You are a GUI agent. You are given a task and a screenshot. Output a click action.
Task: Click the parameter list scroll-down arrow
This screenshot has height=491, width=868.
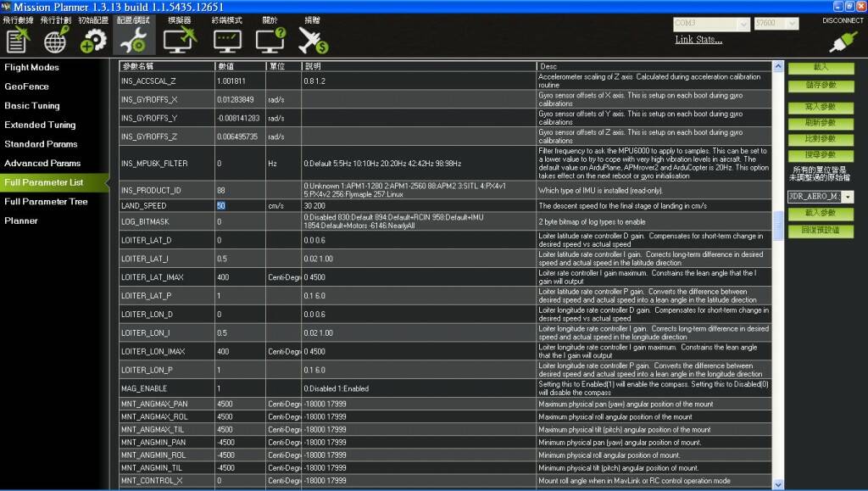coord(779,484)
